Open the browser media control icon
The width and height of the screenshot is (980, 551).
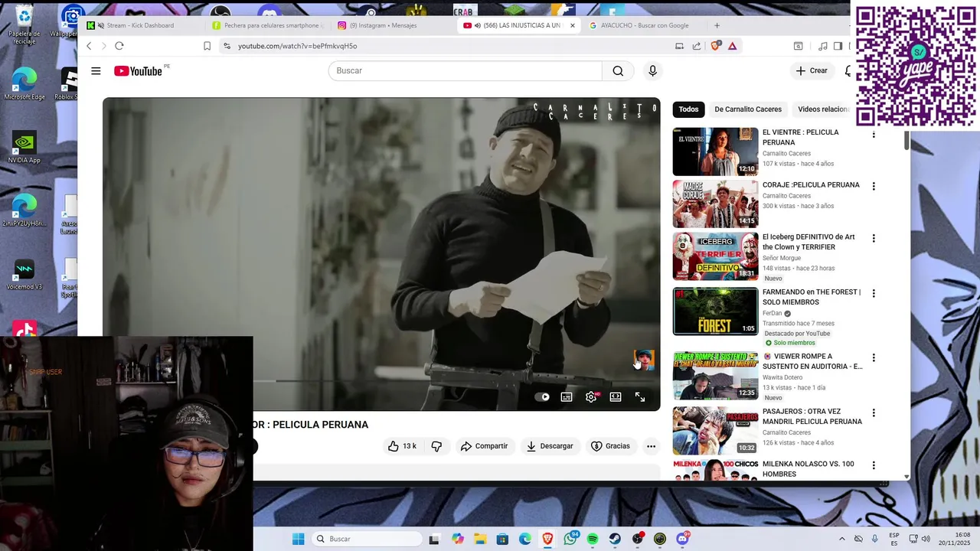click(823, 46)
